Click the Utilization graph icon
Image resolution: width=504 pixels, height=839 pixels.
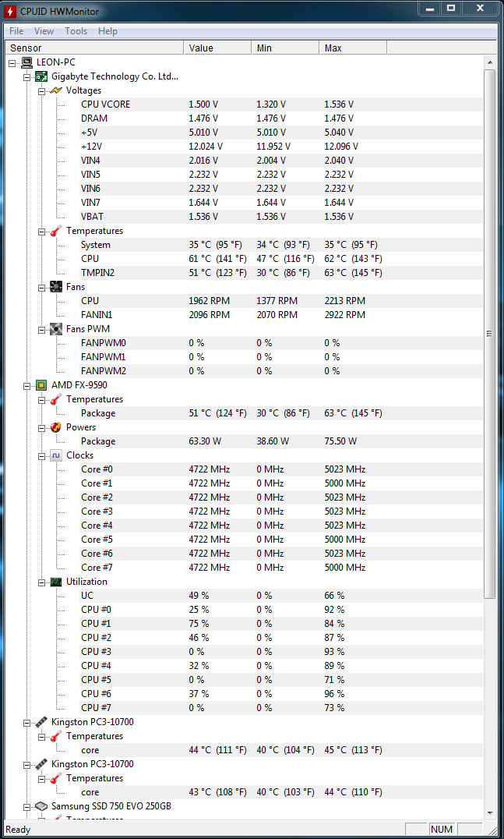tap(56, 582)
